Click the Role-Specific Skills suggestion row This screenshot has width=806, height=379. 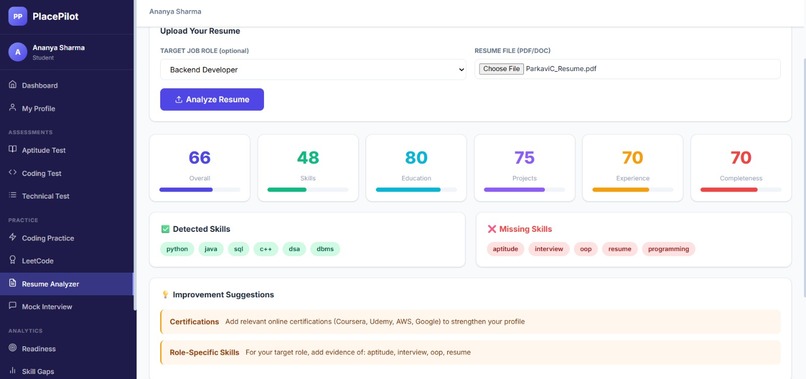pyautogui.click(x=470, y=353)
